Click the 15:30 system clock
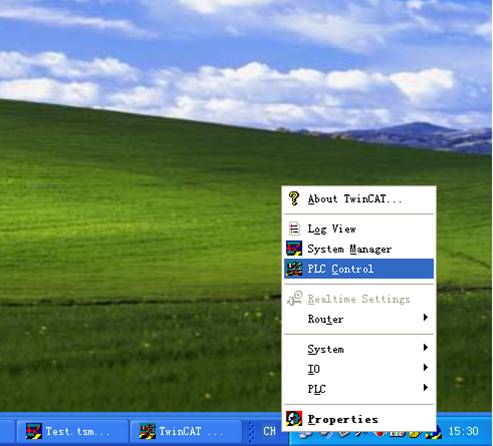493x446 pixels. coord(463,431)
